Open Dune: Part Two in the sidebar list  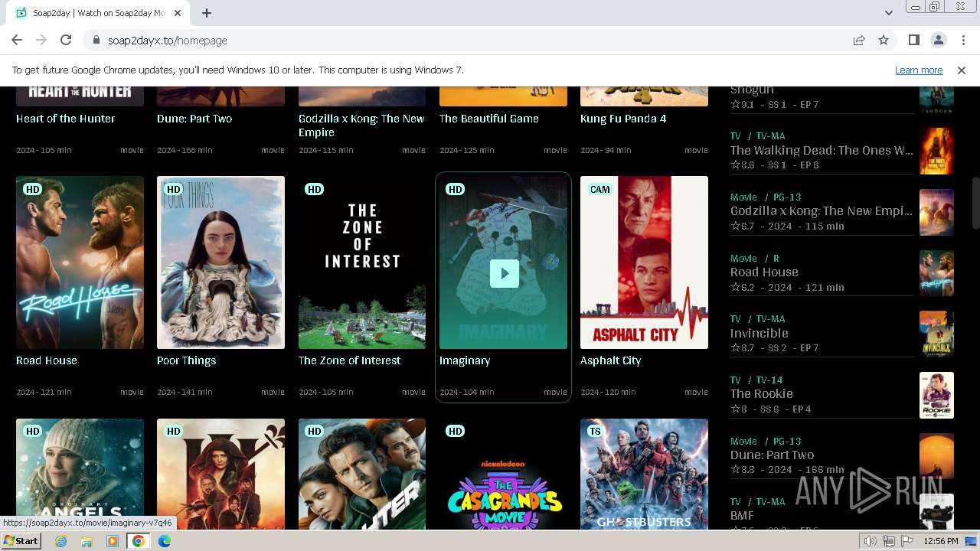(x=772, y=455)
